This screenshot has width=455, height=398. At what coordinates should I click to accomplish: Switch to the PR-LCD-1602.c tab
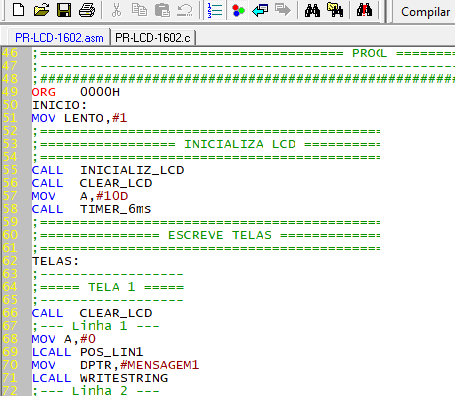[x=153, y=38]
